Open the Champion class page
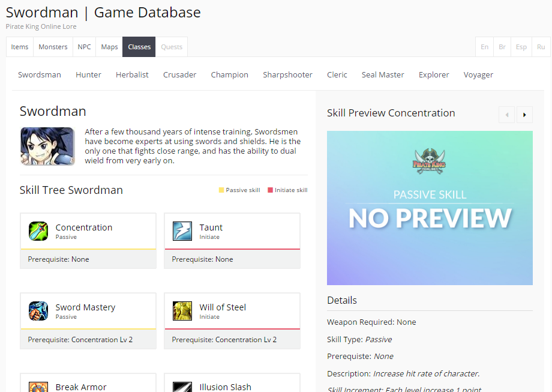552x392 pixels. pos(230,74)
